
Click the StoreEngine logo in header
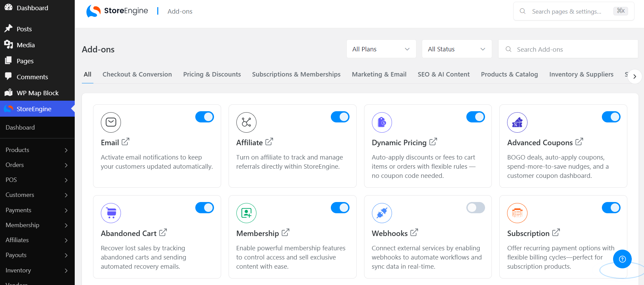point(117,11)
